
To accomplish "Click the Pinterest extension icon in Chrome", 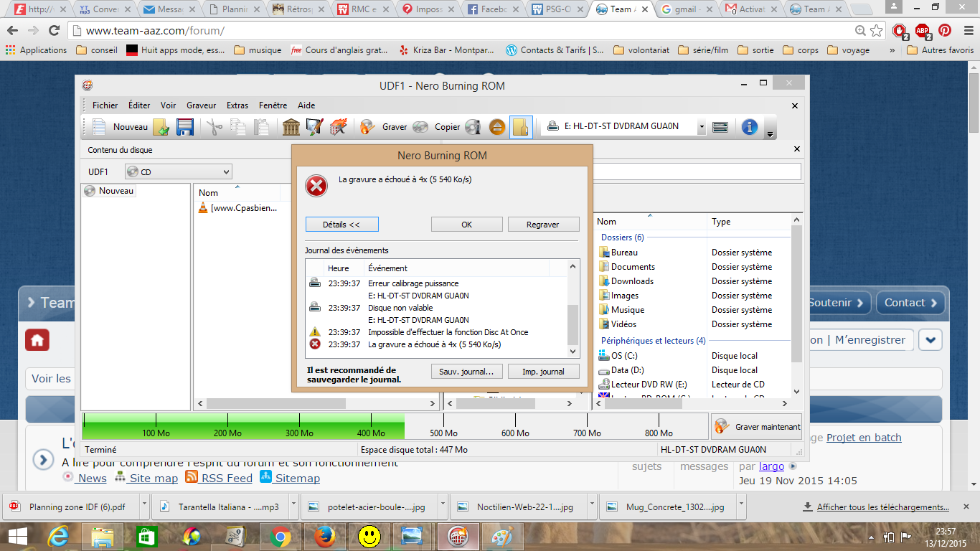I will pyautogui.click(x=945, y=31).
